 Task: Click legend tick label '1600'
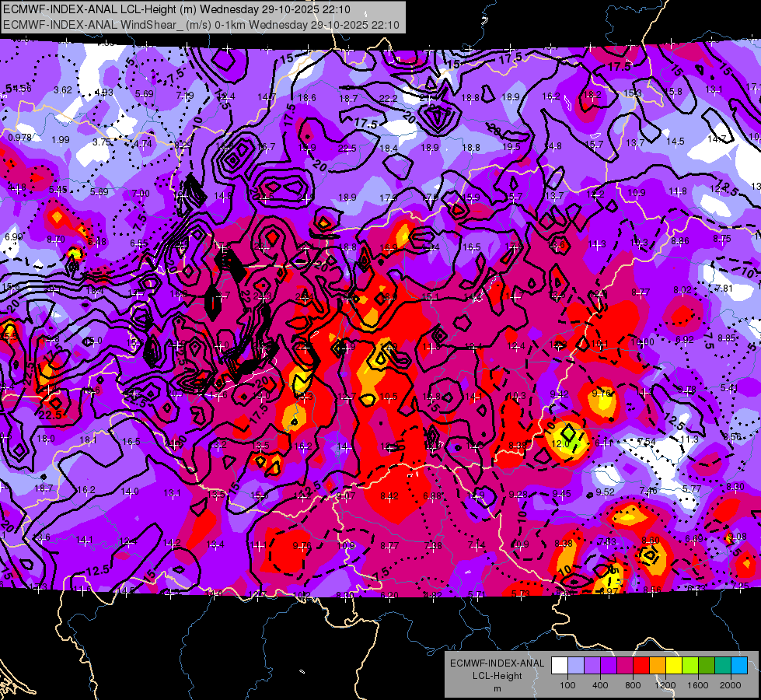[x=698, y=685]
